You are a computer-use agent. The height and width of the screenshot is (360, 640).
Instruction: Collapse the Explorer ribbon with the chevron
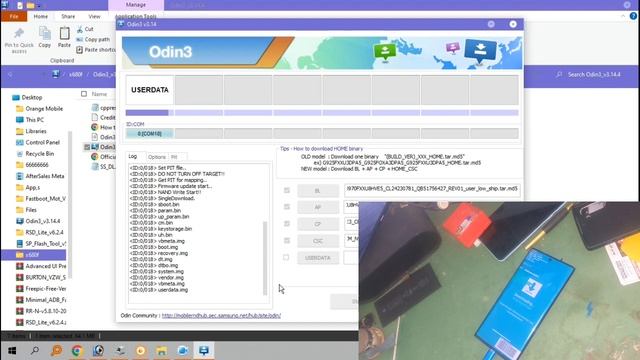point(623,16)
